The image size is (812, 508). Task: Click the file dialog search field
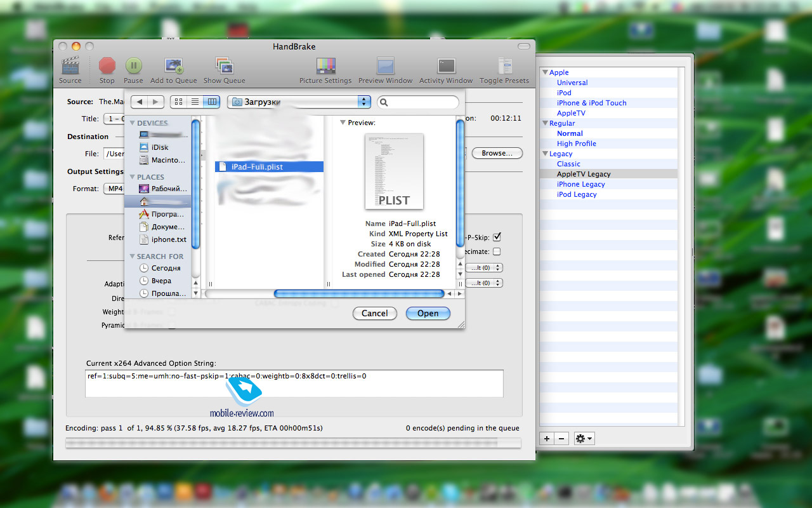coord(418,102)
